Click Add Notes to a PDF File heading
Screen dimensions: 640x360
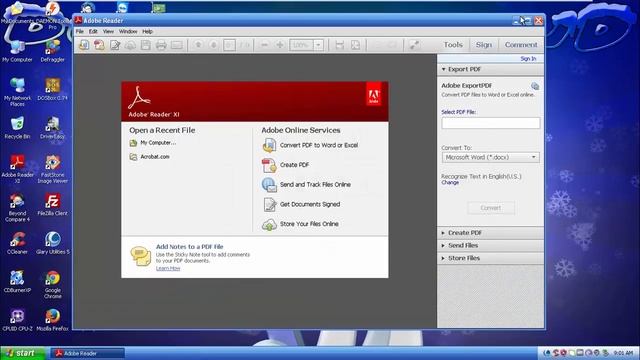click(189, 247)
